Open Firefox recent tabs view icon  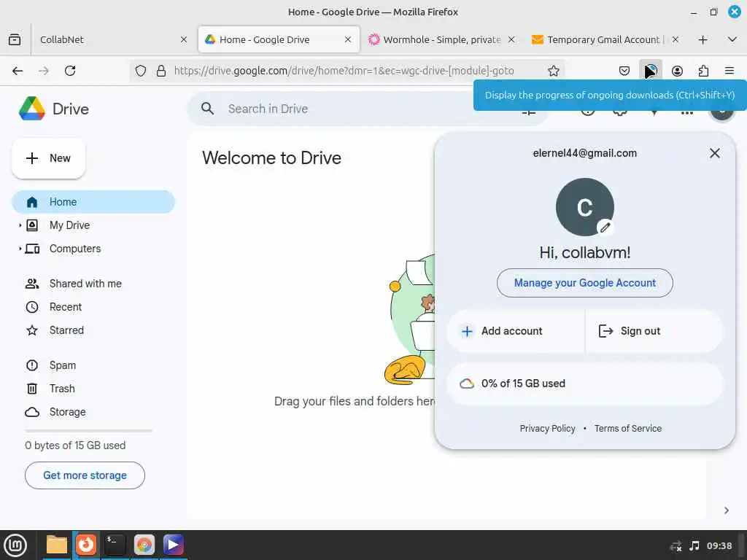point(15,39)
